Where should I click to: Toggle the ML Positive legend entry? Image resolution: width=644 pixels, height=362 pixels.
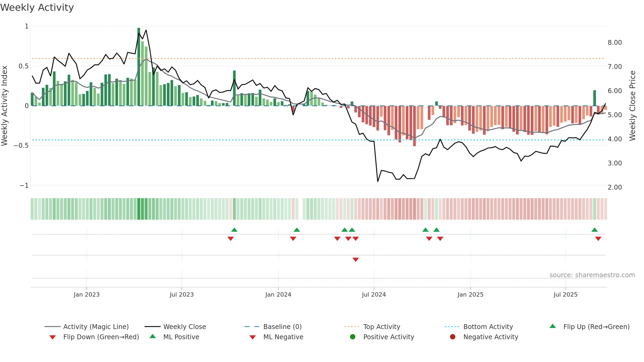pos(174,337)
